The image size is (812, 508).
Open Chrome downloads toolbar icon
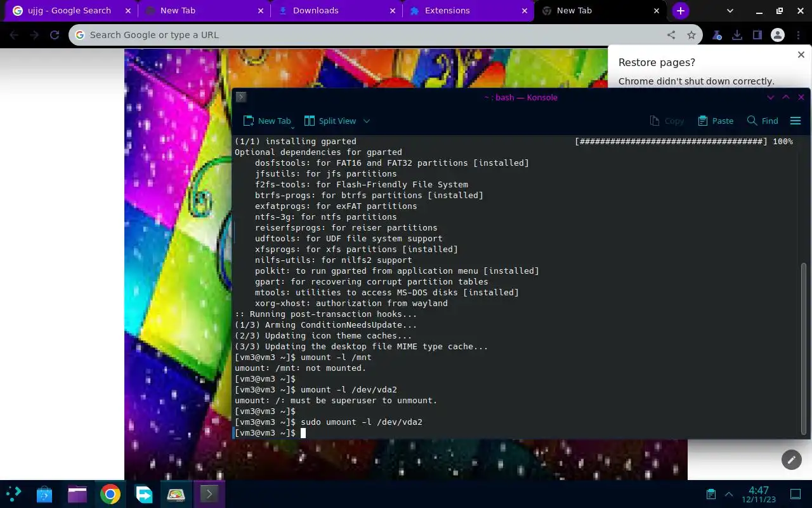pos(737,35)
